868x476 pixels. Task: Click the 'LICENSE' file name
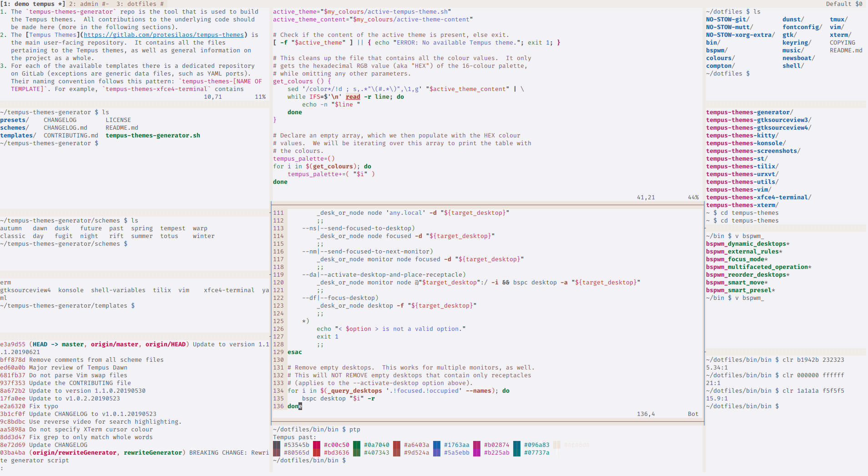point(118,120)
